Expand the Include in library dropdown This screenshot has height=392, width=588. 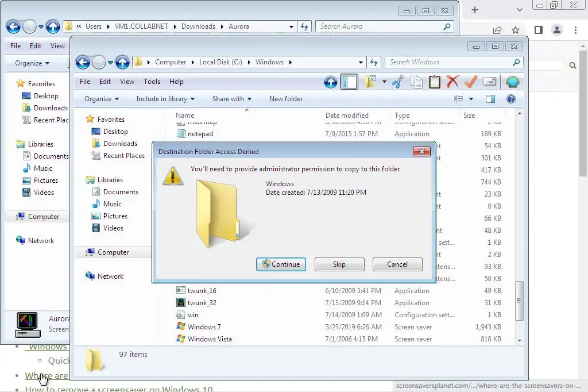pos(165,99)
